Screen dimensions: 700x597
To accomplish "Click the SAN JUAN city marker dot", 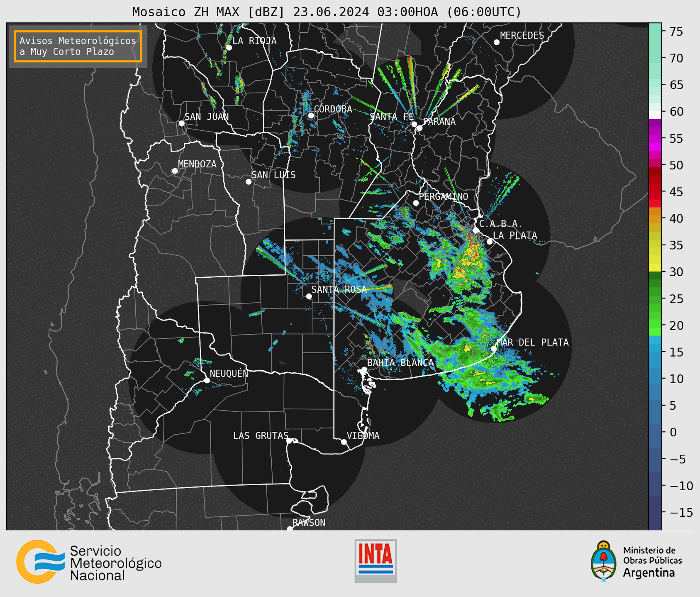I will 181,123.
